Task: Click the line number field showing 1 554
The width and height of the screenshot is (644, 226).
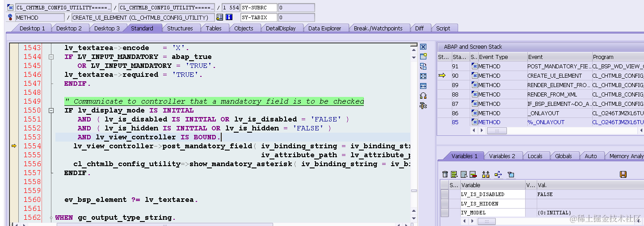Action: click(x=230, y=8)
